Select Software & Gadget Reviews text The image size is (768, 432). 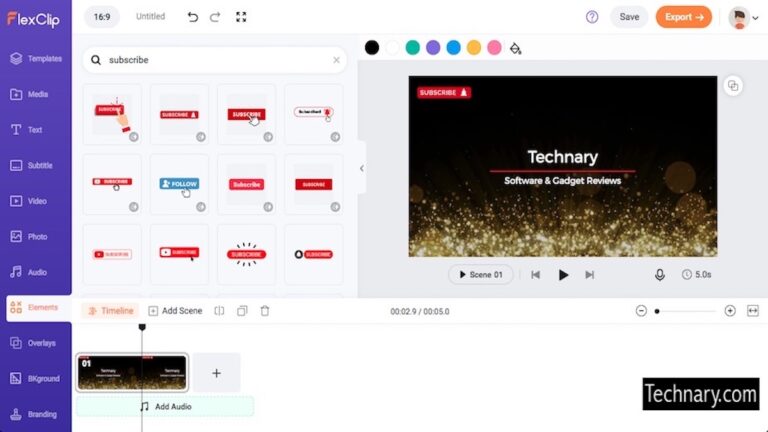[562, 181]
